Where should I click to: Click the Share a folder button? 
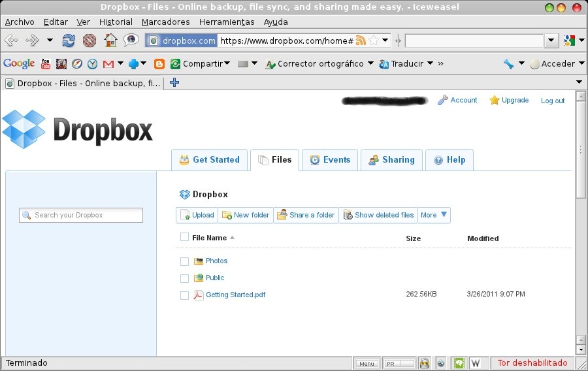306,215
